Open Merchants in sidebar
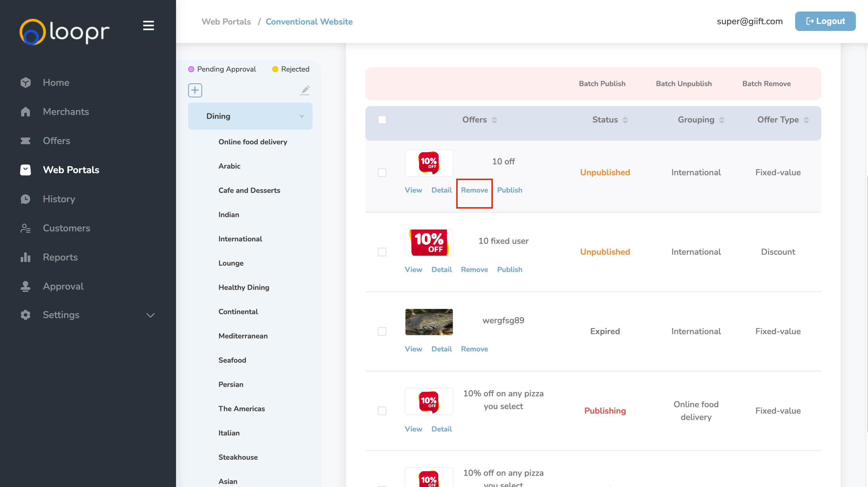 [66, 112]
